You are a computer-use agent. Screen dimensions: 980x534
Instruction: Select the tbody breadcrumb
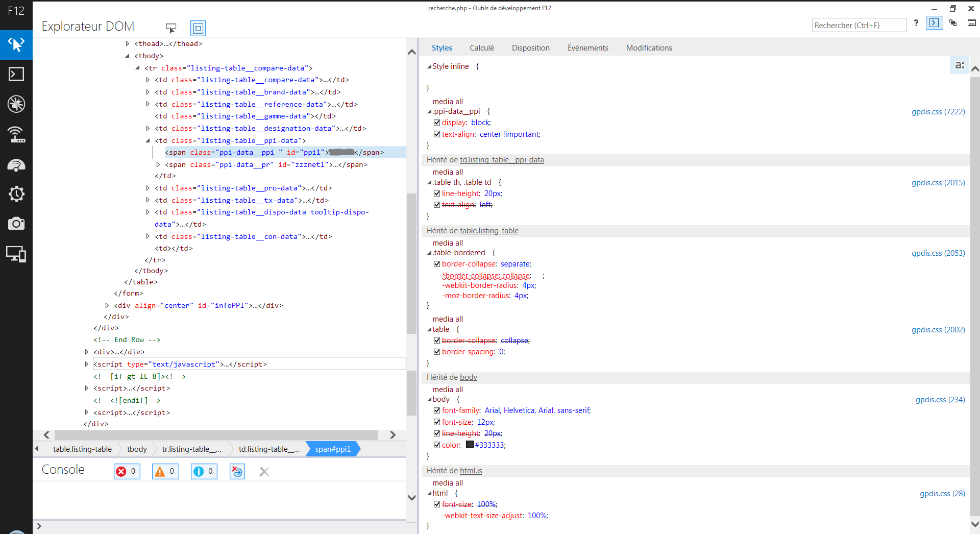click(x=137, y=449)
